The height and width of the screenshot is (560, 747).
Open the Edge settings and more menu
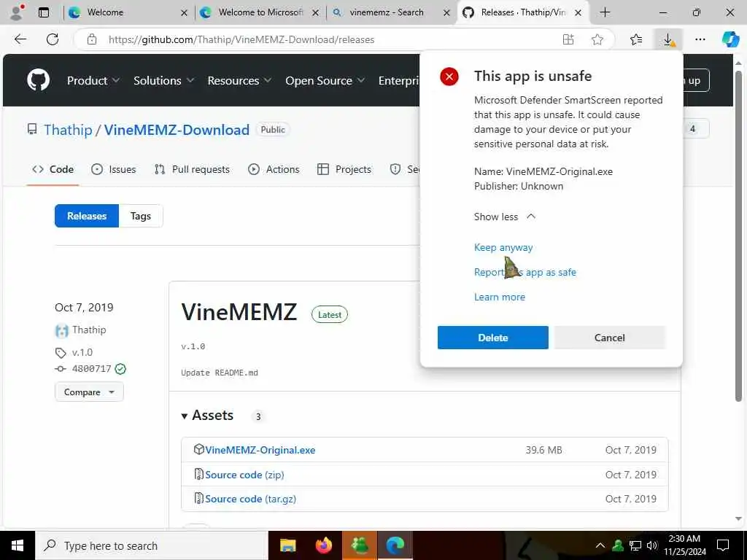coord(700,39)
